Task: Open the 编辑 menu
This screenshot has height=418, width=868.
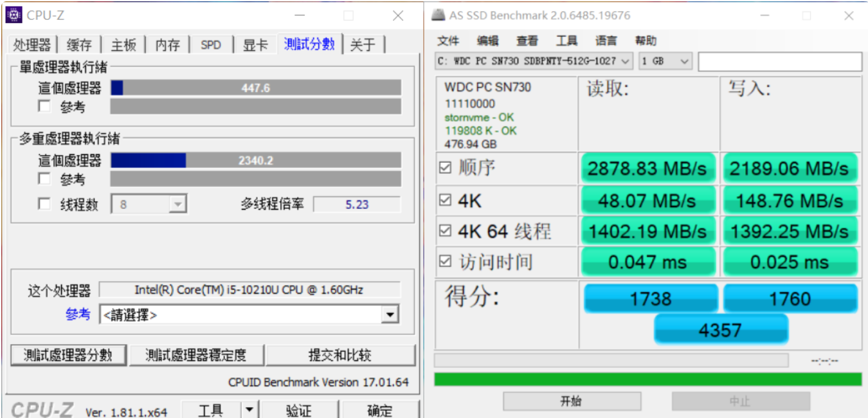Action: coord(487,41)
